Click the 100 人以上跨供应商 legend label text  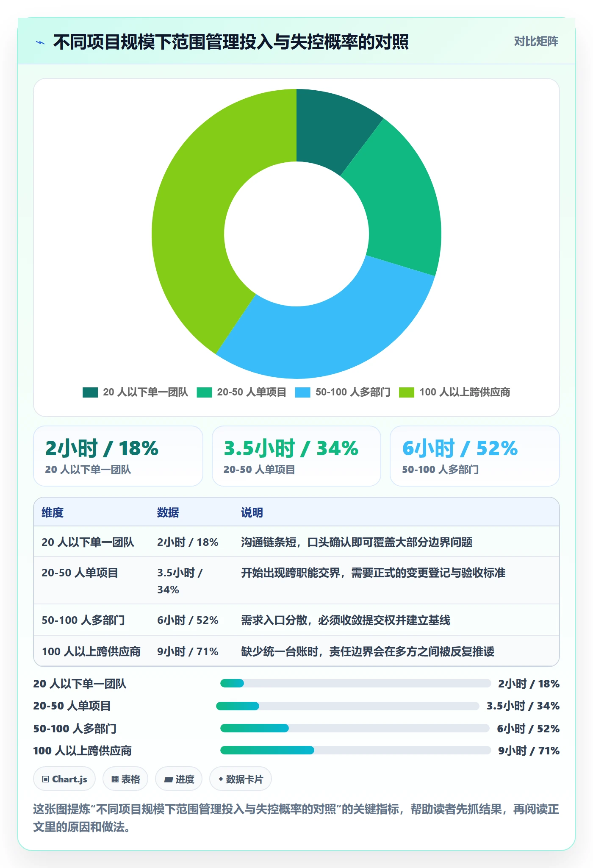pyautogui.click(x=465, y=392)
